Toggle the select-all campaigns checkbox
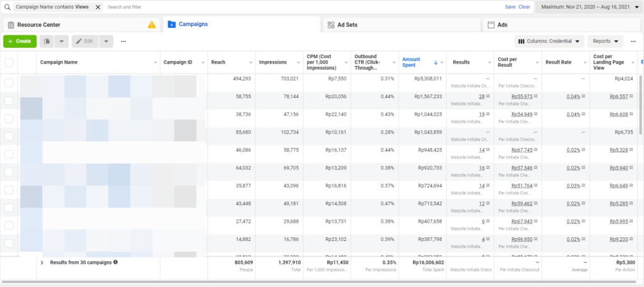644x287 pixels. (9, 62)
